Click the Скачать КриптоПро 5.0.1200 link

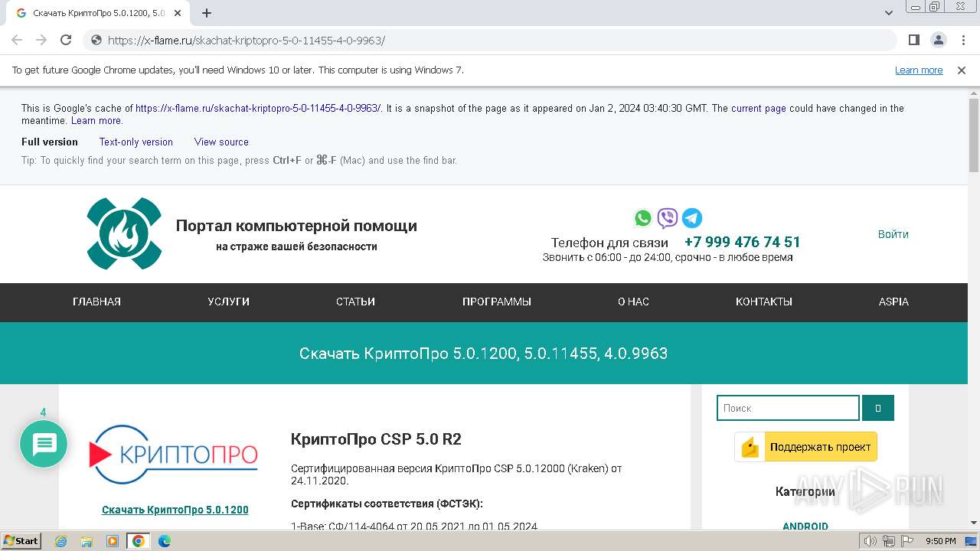click(175, 510)
